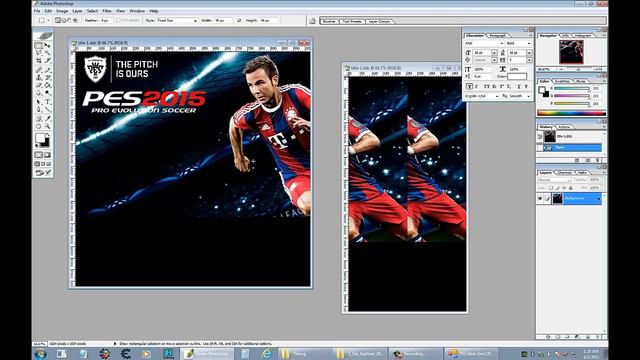The width and height of the screenshot is (640, 360).
Task: Set history brush source for snapshot
Action: click(540, 136)
